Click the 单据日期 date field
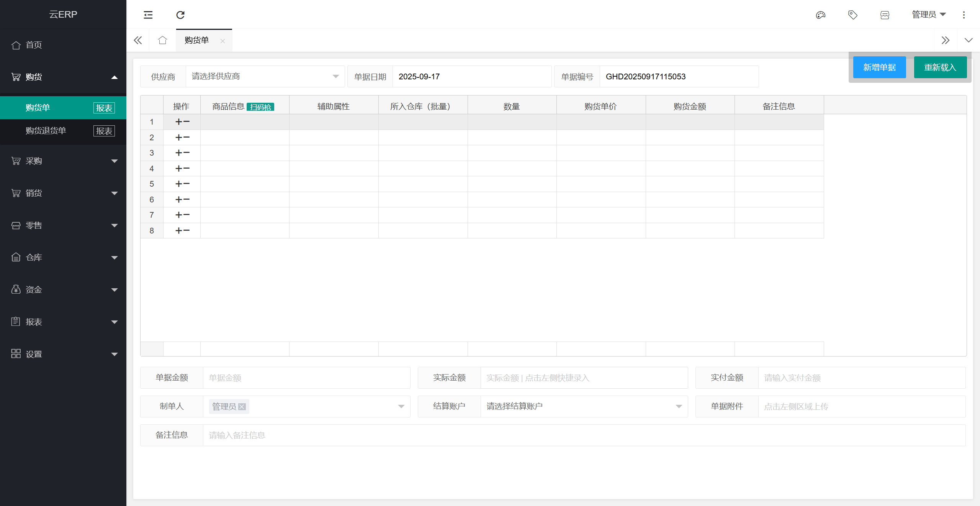980x506 pixels. tap(471, 77)
